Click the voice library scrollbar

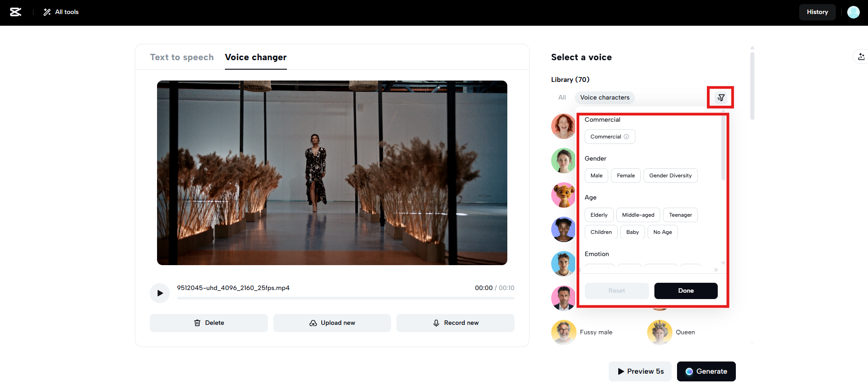pyautogui.click(x=752, y=86)
